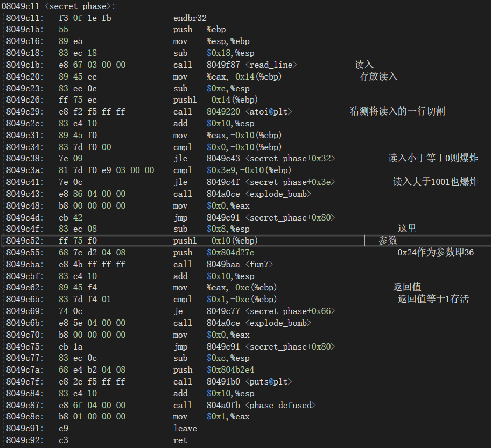This screenshot has width=491, height=448.
Task: Click the comment '返回值等于1存活'
Action: point(433,299)
